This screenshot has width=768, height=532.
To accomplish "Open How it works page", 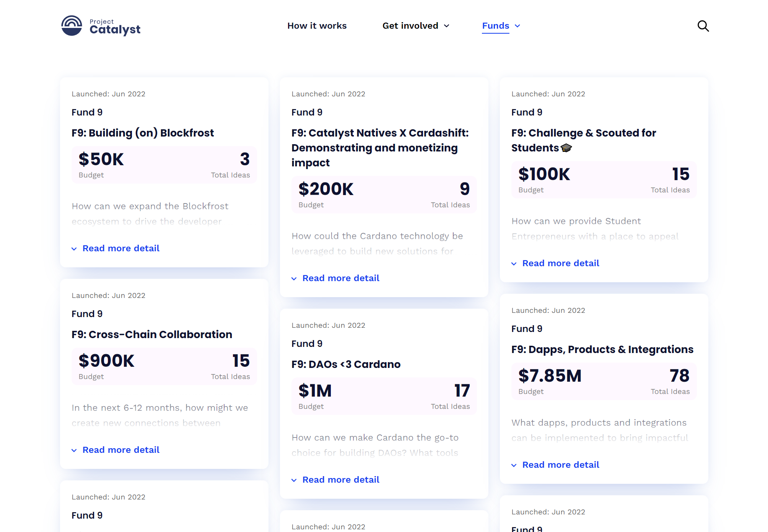I will [317, 26].
